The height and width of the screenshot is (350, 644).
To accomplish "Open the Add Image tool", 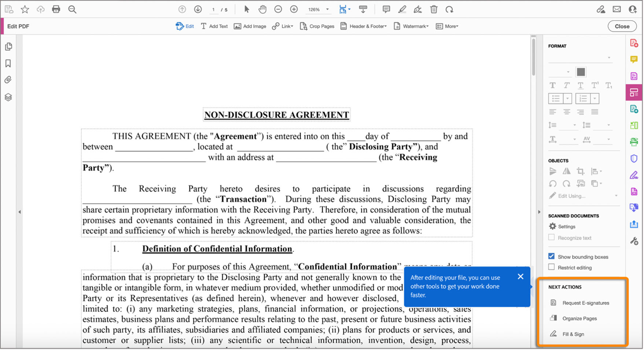I will (250, 26).
